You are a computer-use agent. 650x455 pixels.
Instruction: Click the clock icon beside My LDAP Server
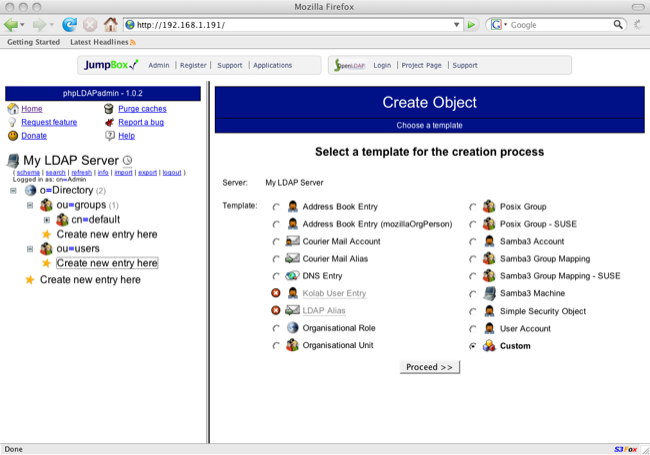click(x=128, y=160)
